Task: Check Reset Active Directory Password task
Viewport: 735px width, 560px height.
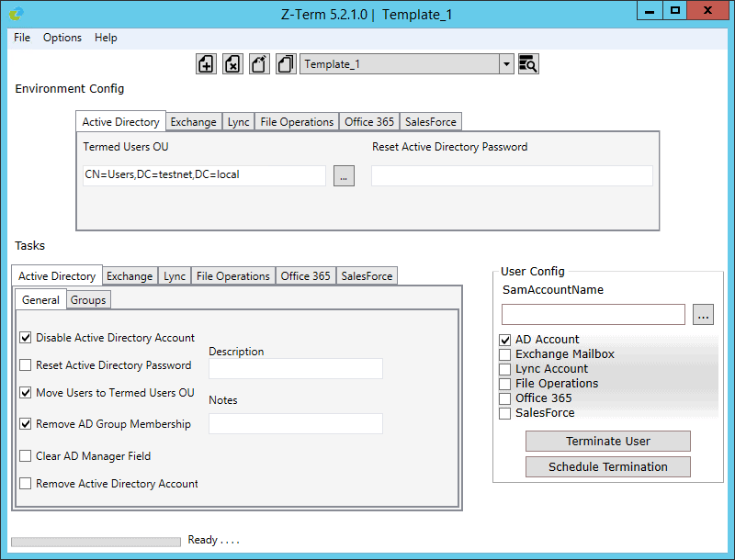Action: click(x=26, y=365)
